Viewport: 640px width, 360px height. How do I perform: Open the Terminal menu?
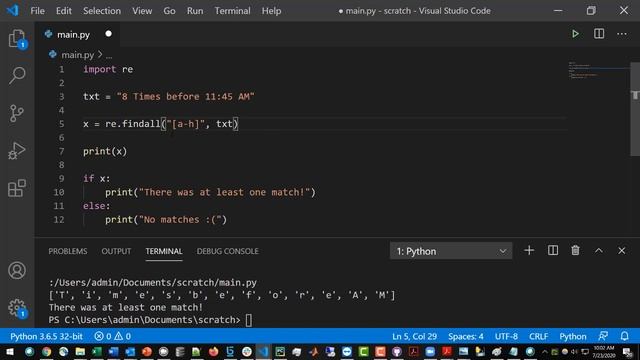[233, 11]
